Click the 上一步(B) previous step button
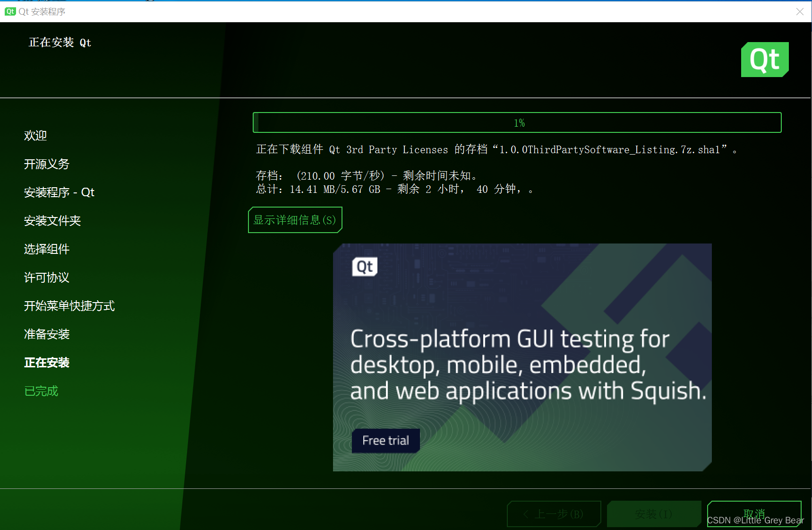 554,514
